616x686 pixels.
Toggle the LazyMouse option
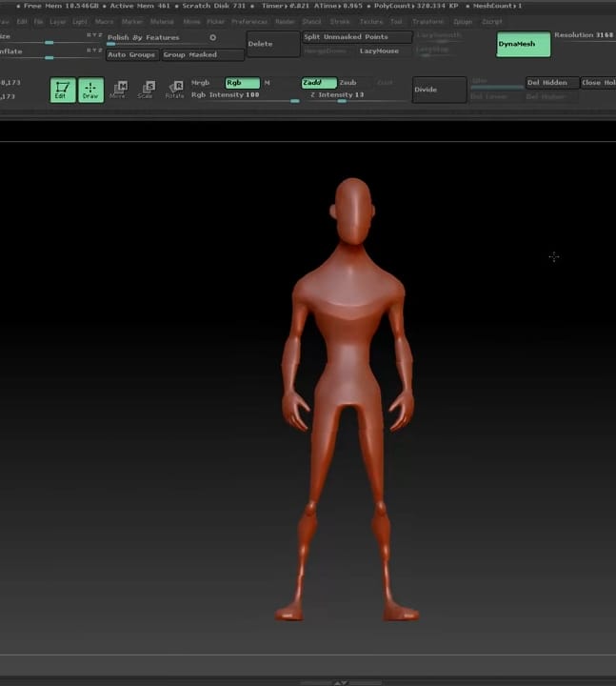pos(379,51)
